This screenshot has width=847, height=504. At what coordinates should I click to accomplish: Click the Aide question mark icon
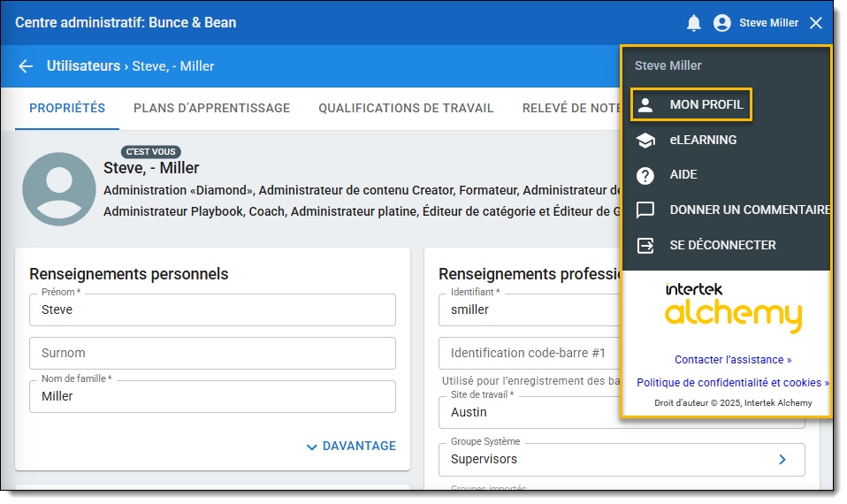click(x=645, y=175)
